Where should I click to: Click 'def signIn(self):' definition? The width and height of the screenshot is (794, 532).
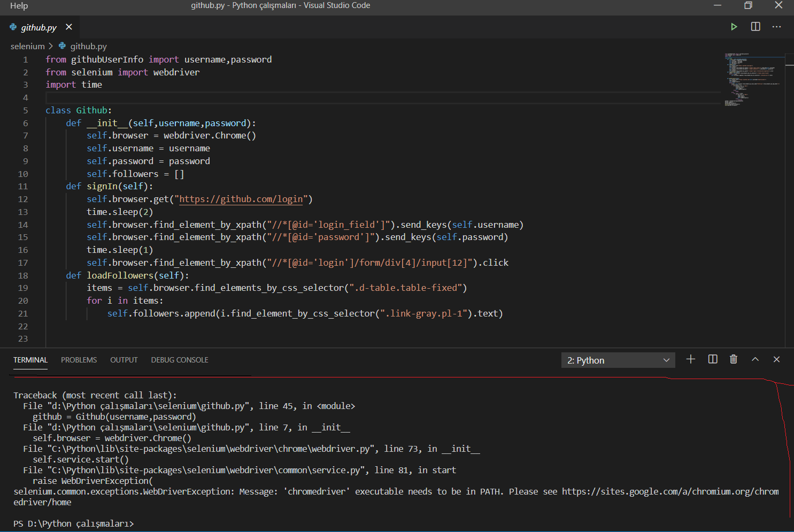click(x=110, y=187)
